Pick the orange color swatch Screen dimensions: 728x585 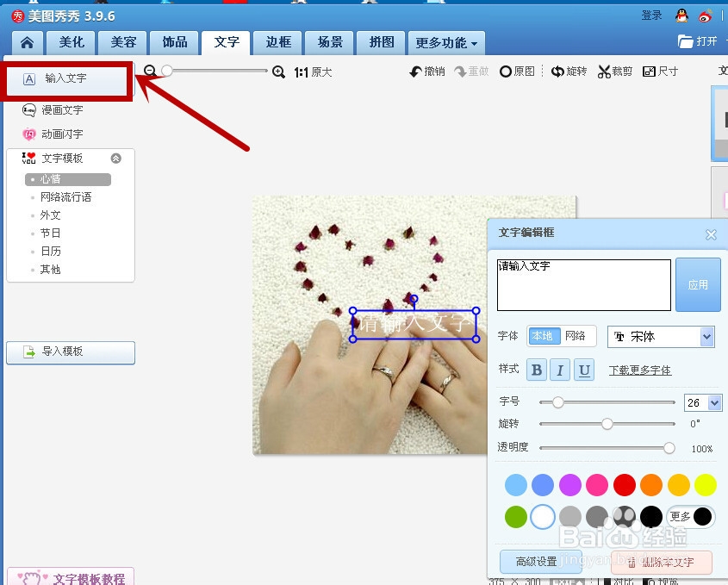pyautogui.click(x=651, y=485)
